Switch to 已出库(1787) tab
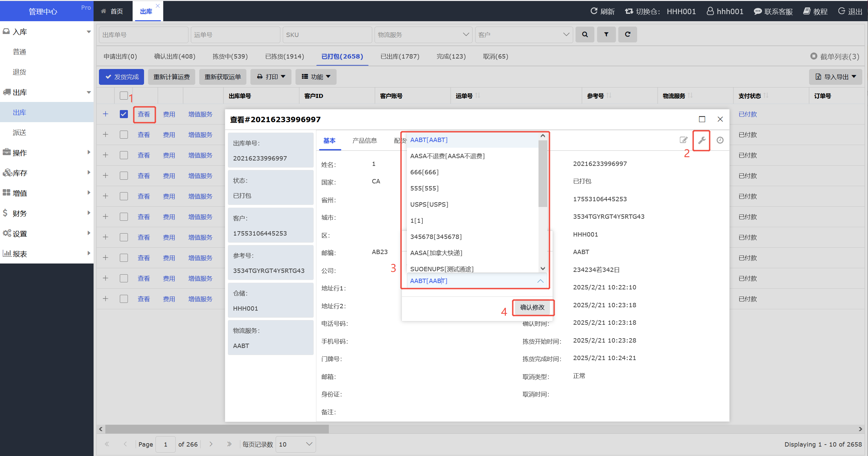 (400, 56)
